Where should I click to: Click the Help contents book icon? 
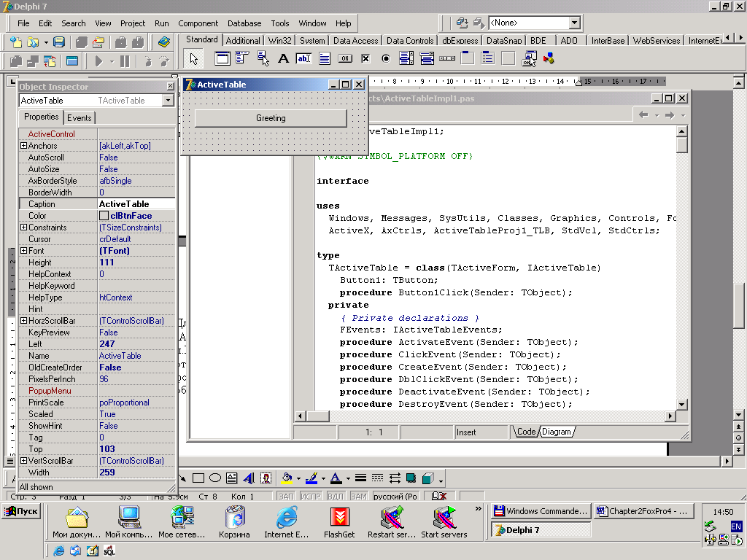pyautogui.click(x=164, y=42)
